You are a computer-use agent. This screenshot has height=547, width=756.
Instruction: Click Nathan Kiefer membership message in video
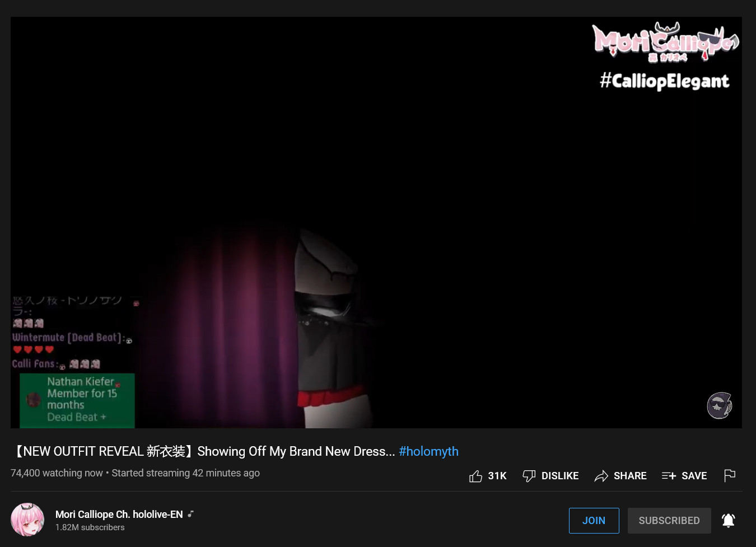(x=77, y=400)
